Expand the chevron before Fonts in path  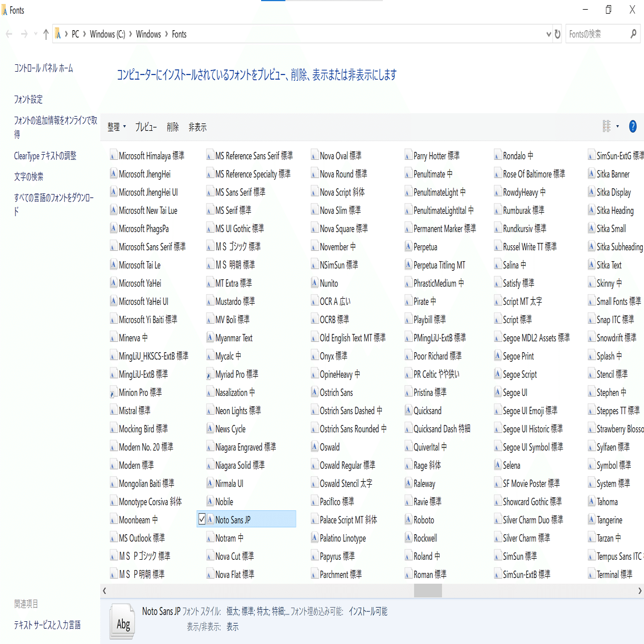coord(167,34)
